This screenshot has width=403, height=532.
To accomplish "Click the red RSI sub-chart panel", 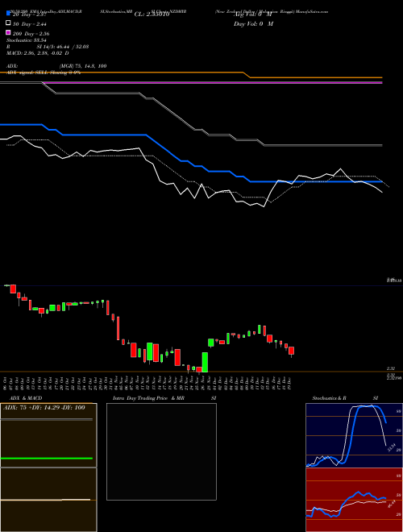I will (x=354, y=500).
